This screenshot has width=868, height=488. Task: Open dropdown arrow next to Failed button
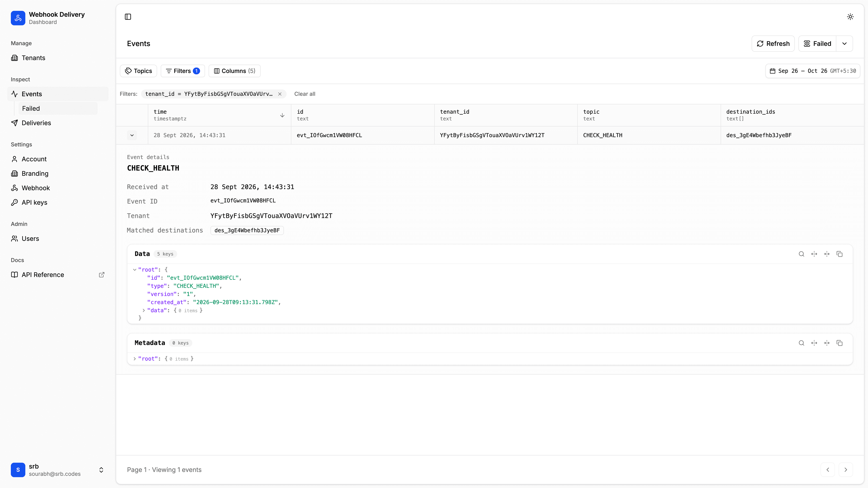pyautogui.click(x=844, y=44)
